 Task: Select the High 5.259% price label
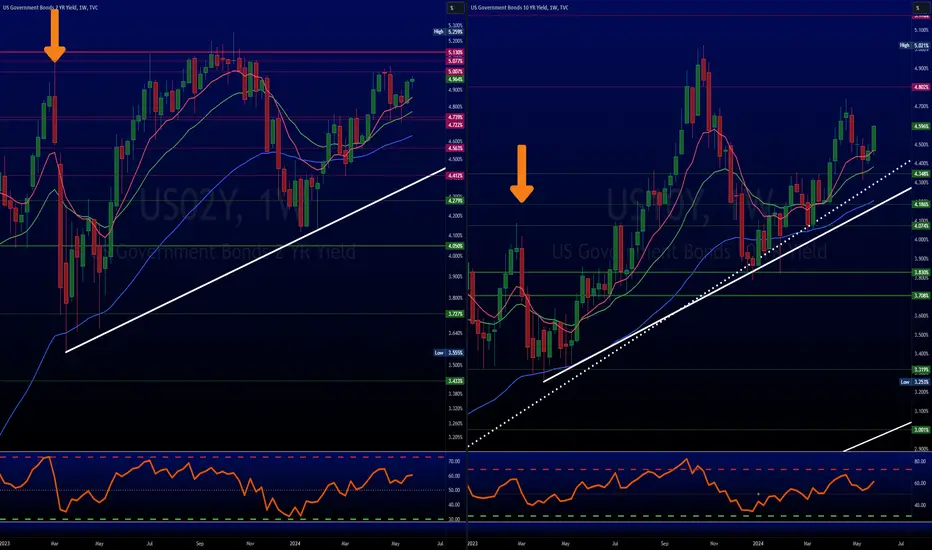tap(448, 32)
